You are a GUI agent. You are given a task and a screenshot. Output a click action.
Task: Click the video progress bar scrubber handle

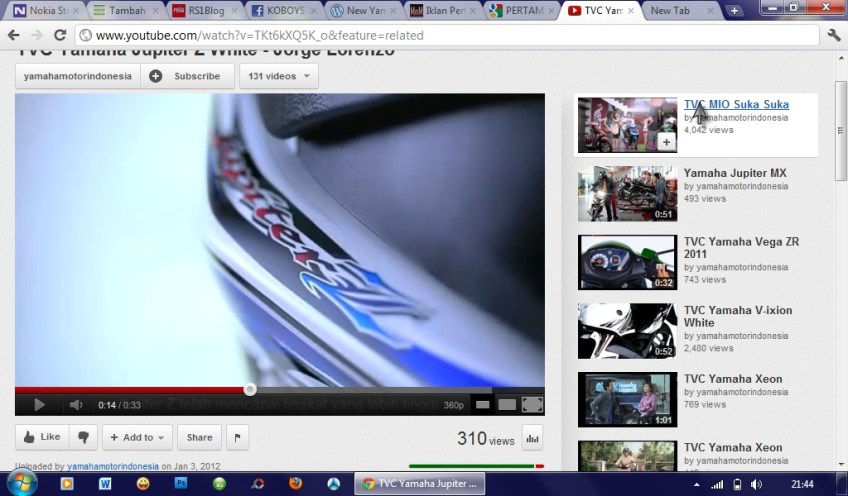[250, 389]
